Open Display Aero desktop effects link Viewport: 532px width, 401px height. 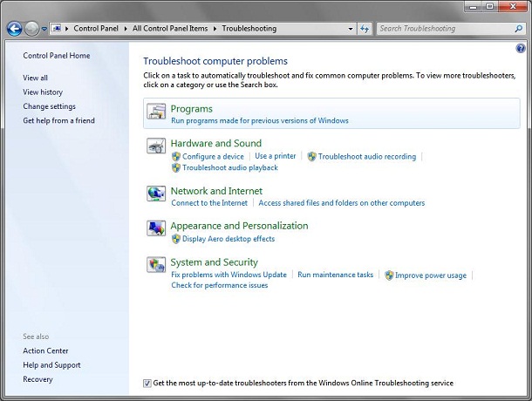pyautogui.click(x=228, y=239)
